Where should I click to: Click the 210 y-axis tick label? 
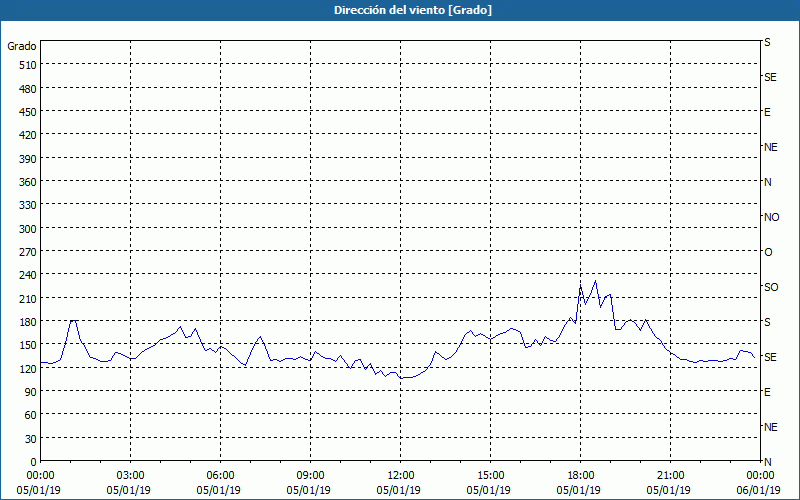[x=28, y=299]
